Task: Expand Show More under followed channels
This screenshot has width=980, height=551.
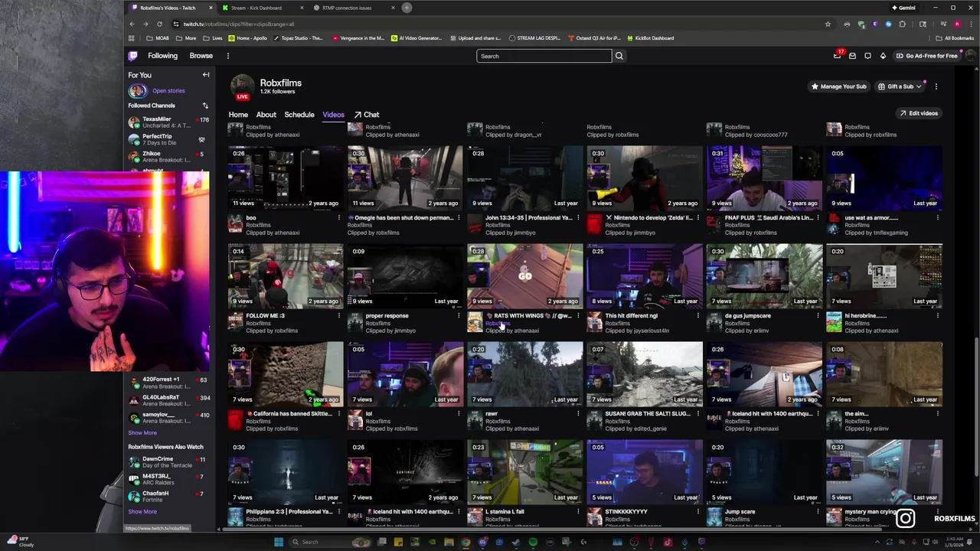Action: (x=142, y=433)
